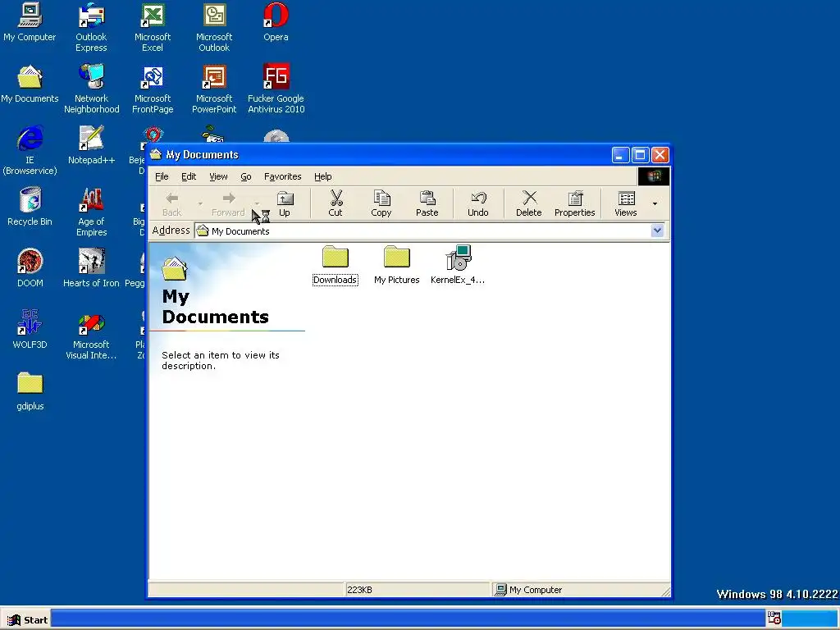Image resolution: width=840 pixels, height=630 pixels.
Task: Open the File menu
Action: (x=162, y=176)
